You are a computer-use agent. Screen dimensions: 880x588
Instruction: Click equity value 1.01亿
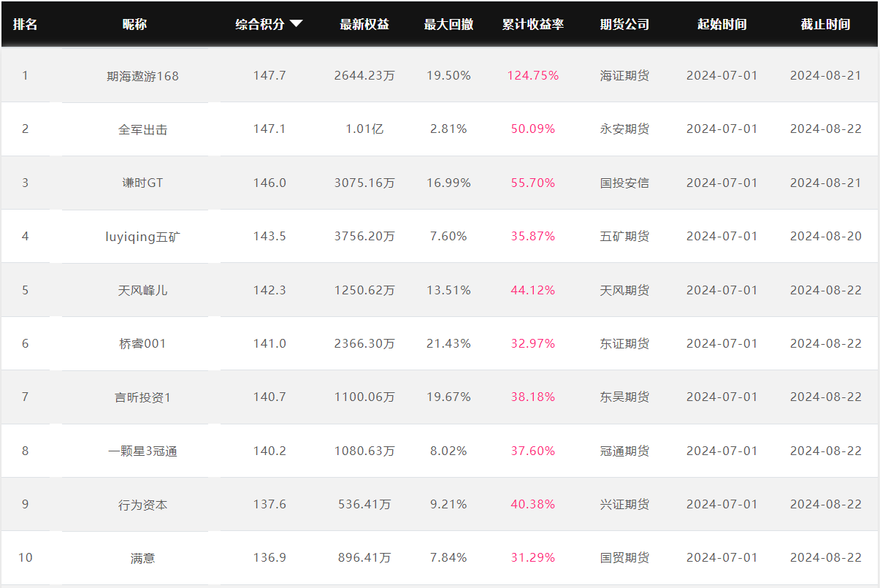(x=364, y=129)
